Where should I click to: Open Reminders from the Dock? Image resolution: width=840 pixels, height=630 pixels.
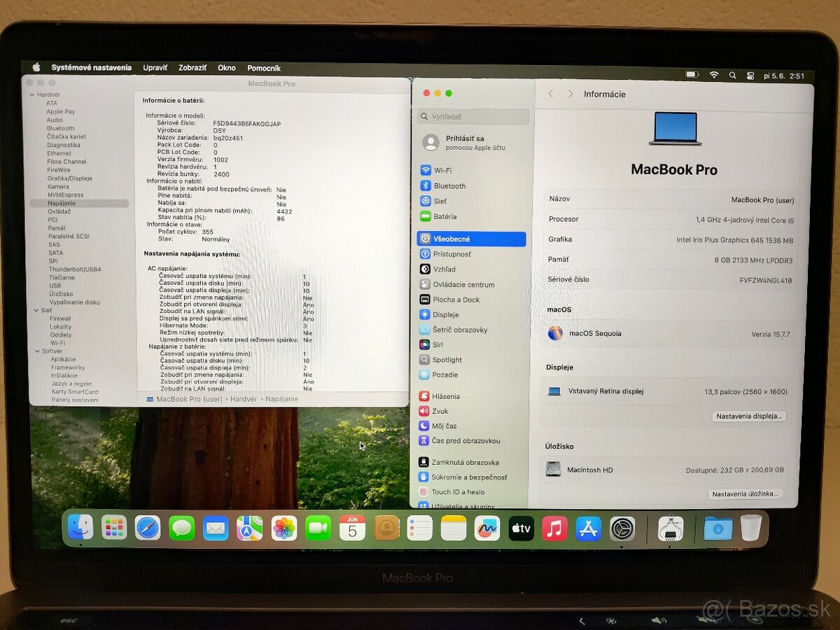(420, 528)
